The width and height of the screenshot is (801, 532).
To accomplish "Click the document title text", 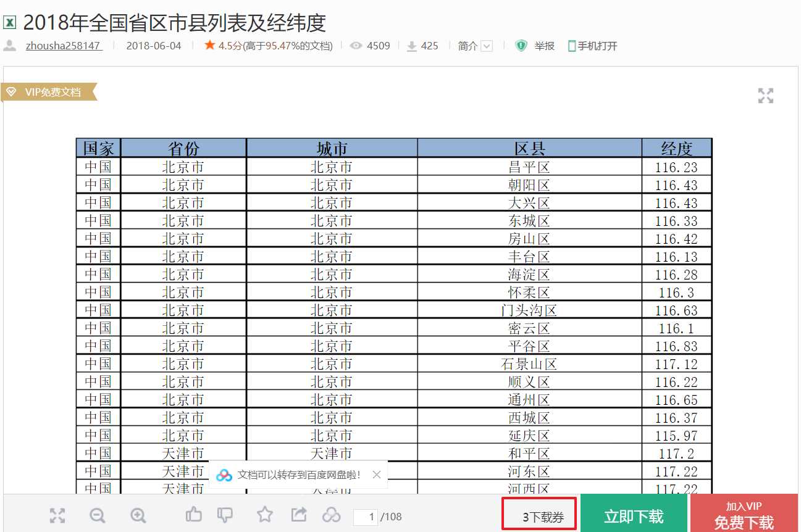I will point(174,23).
